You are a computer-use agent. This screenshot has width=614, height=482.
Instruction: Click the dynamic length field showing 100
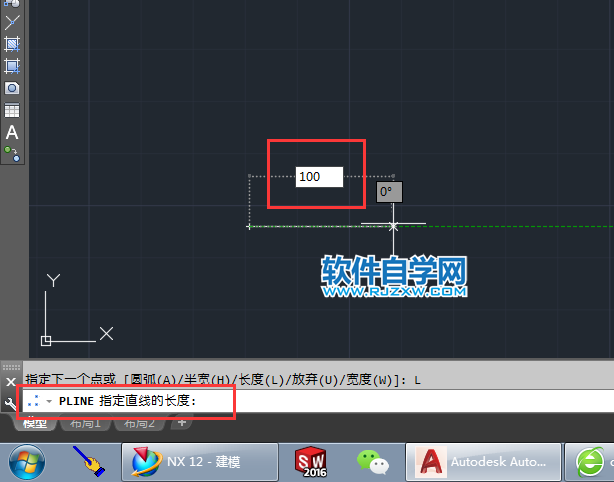point(319,177)
